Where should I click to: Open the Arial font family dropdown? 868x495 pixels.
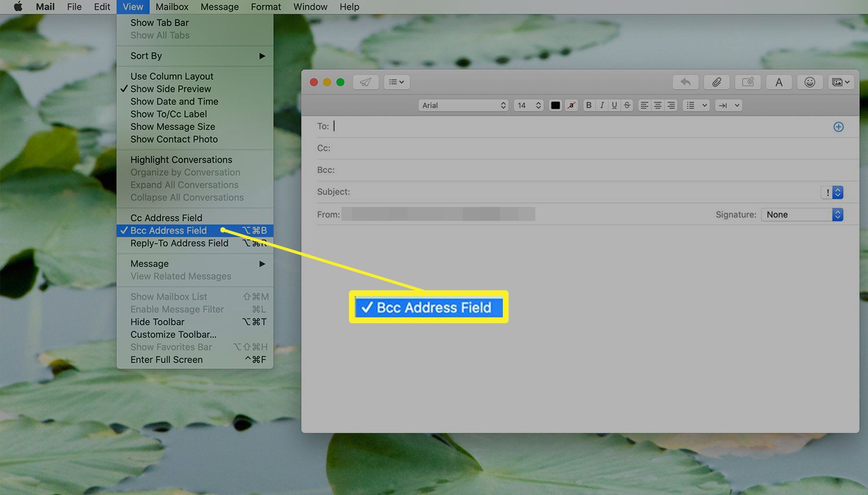point(464,105)
